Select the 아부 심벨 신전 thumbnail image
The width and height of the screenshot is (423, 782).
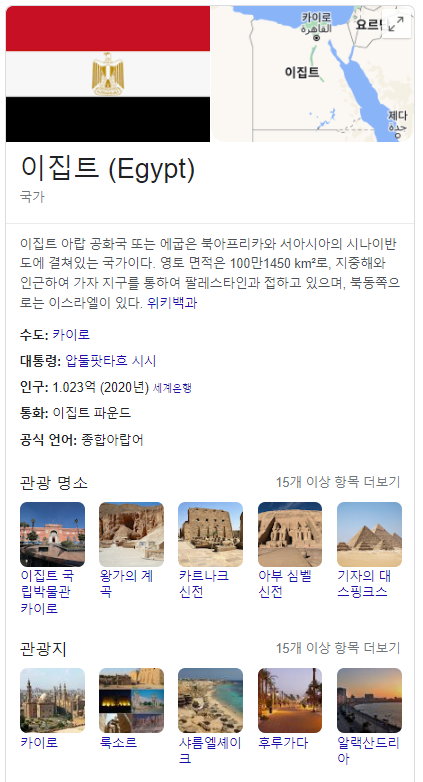tap(290, 534)
